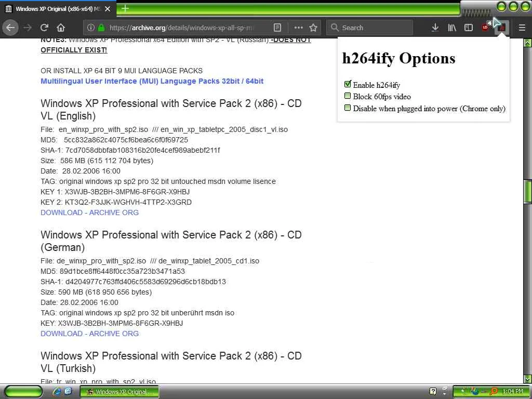Select Windows XP Original taskbar button

click(x=119, y=392)
